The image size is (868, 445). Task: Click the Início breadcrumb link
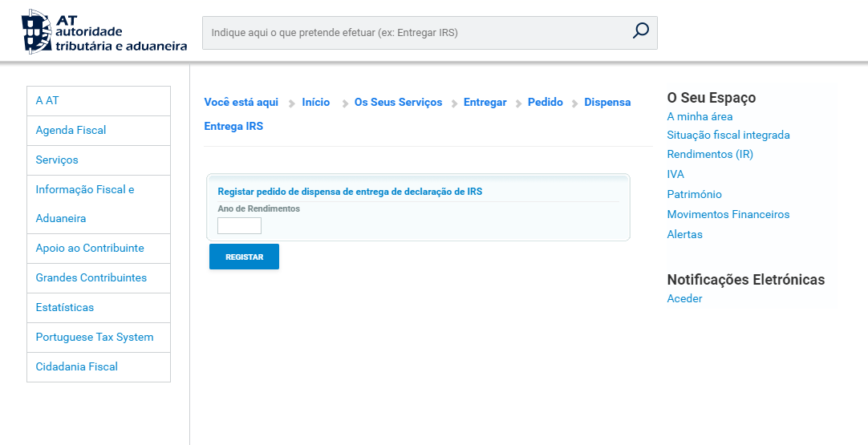[315, 103]
